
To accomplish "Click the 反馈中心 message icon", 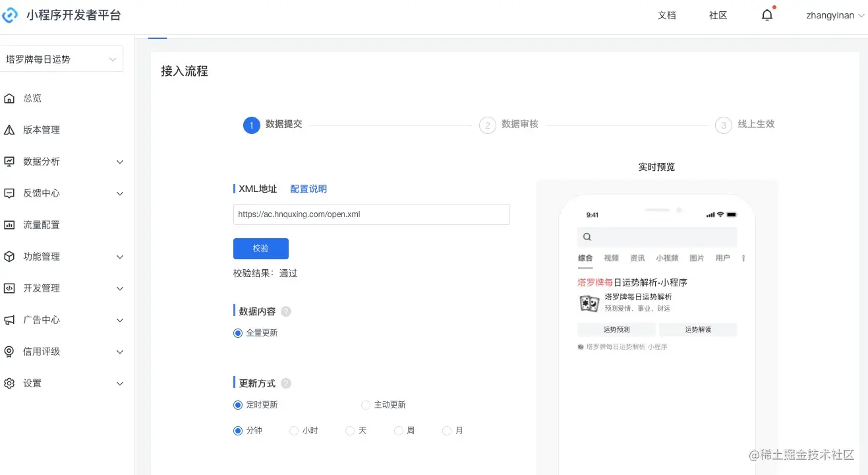I will 9,193.
